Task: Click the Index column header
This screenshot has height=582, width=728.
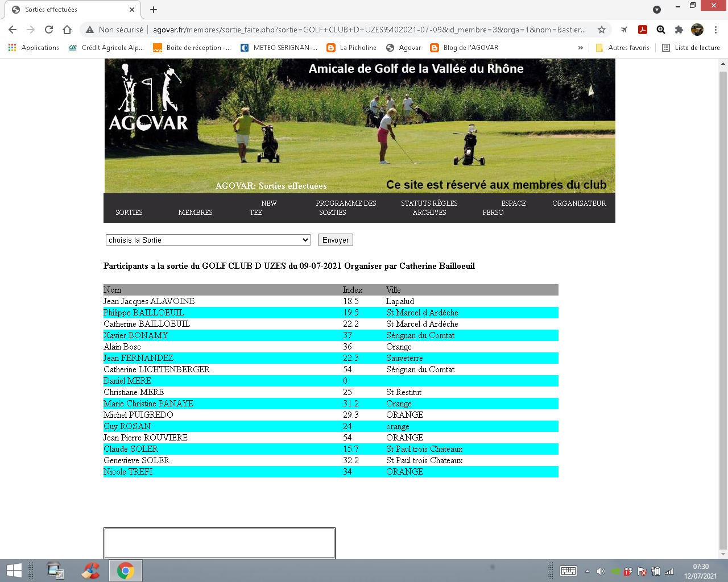Action: click(353, 290)
